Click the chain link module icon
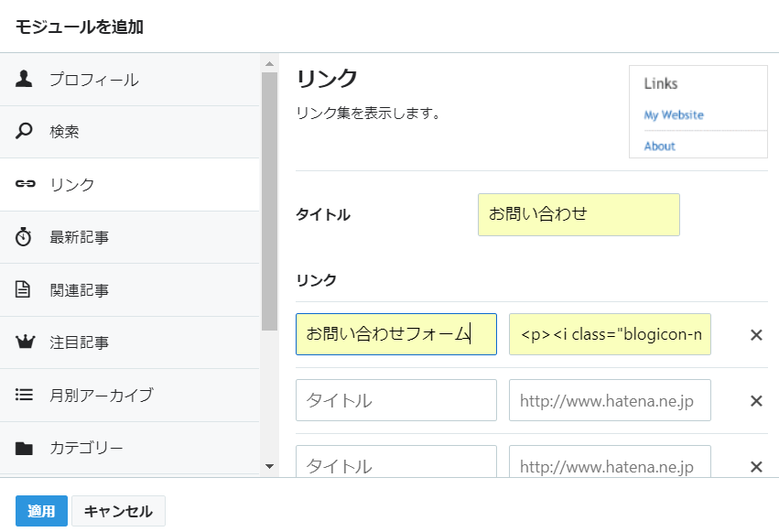779x532 pixels. 25,185
